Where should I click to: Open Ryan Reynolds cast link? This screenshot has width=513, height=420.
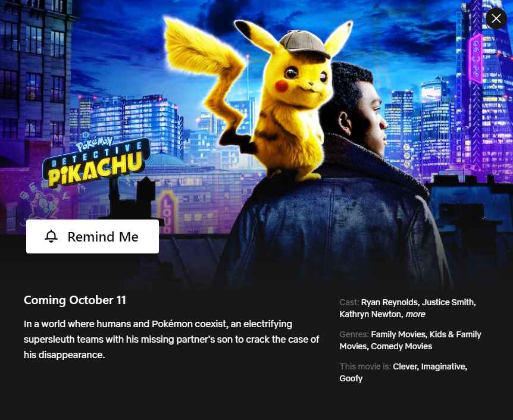[x=389, y=302]
